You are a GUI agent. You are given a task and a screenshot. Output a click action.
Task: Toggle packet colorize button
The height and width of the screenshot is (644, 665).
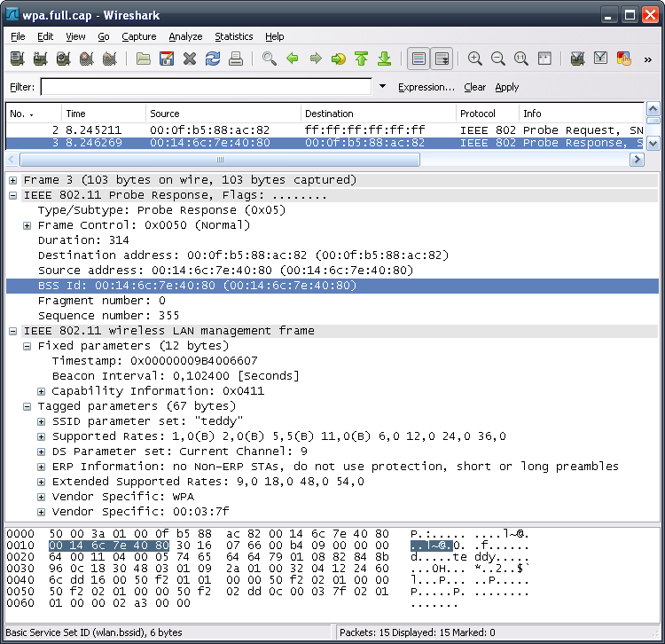point(419,59)
